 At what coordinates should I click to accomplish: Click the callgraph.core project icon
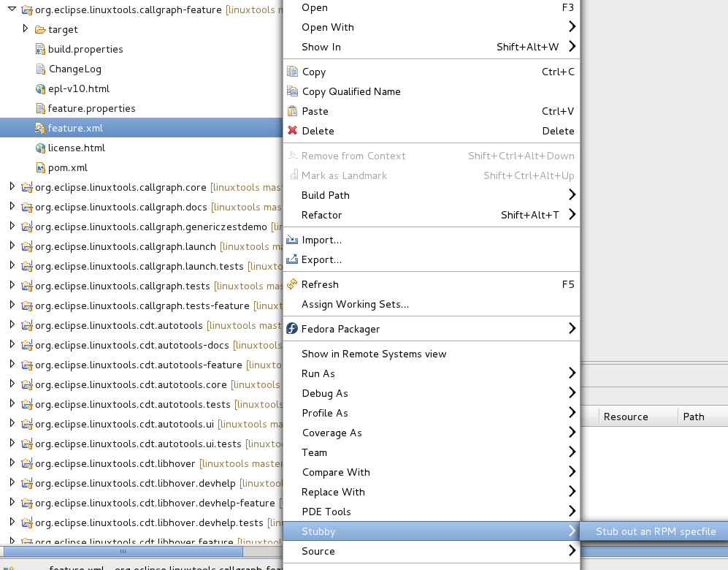[27, 187]
